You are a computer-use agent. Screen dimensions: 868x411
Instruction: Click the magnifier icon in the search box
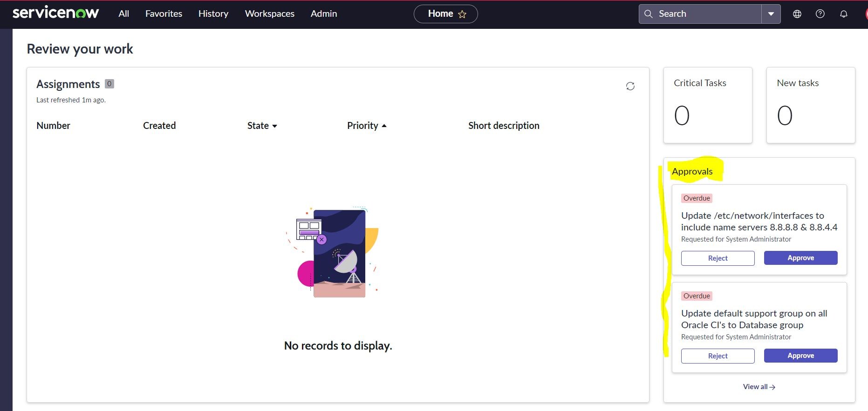click(x=648, y=14)
